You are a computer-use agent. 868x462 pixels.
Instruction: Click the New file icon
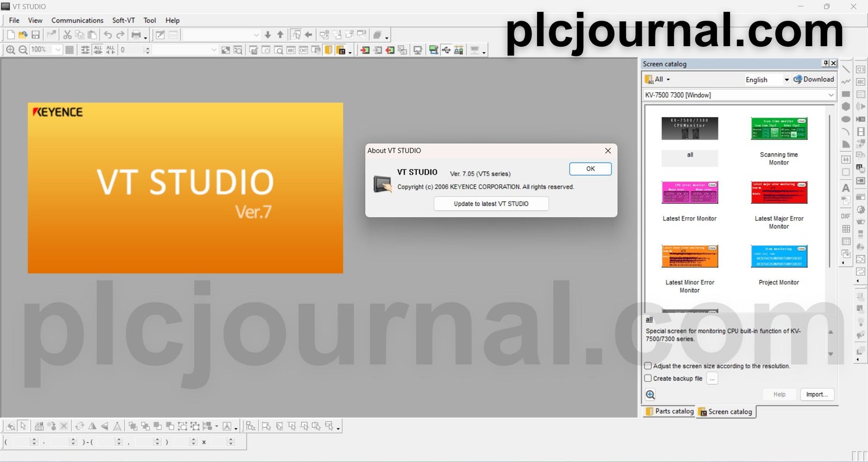point(11,35)
